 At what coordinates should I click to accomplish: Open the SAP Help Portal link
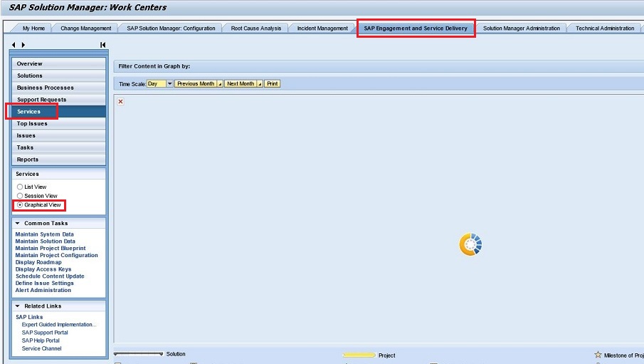click(x=41, y=340)
